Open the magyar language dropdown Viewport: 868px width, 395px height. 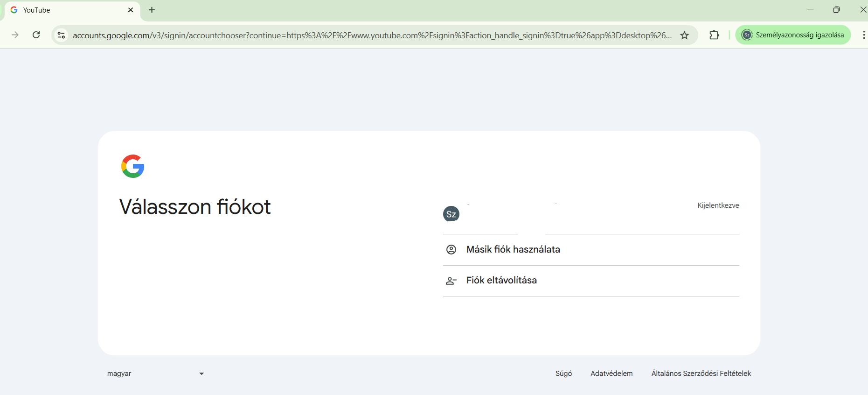tap(155, 374)
